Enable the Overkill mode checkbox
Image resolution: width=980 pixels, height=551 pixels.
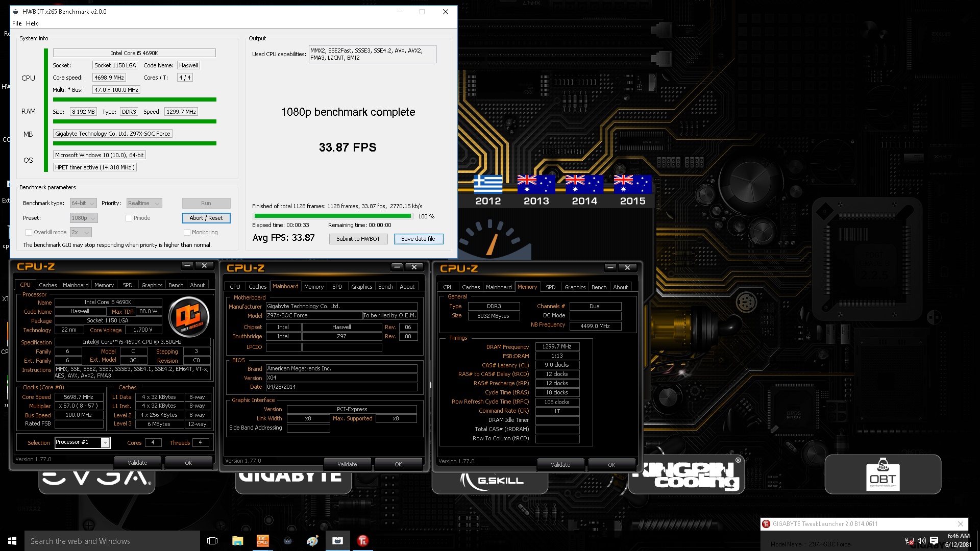tap(29, 233)
